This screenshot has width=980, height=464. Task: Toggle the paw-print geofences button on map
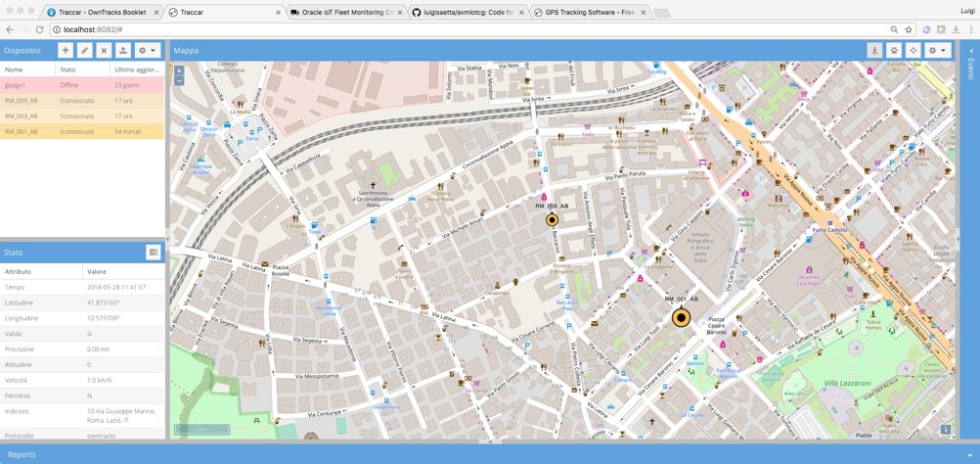tap(894, 50)
